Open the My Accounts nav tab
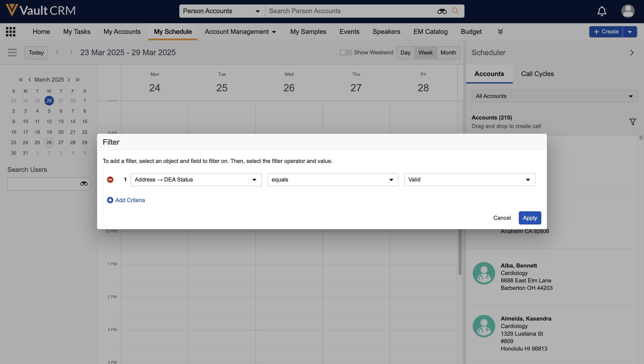Image resolution: width=644 pixels, height=364 pixels. (122, 32)
